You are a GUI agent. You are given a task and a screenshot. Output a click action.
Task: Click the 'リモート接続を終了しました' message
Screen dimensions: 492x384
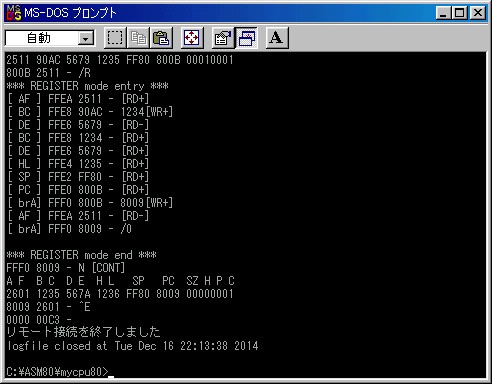tap(84, 332)
